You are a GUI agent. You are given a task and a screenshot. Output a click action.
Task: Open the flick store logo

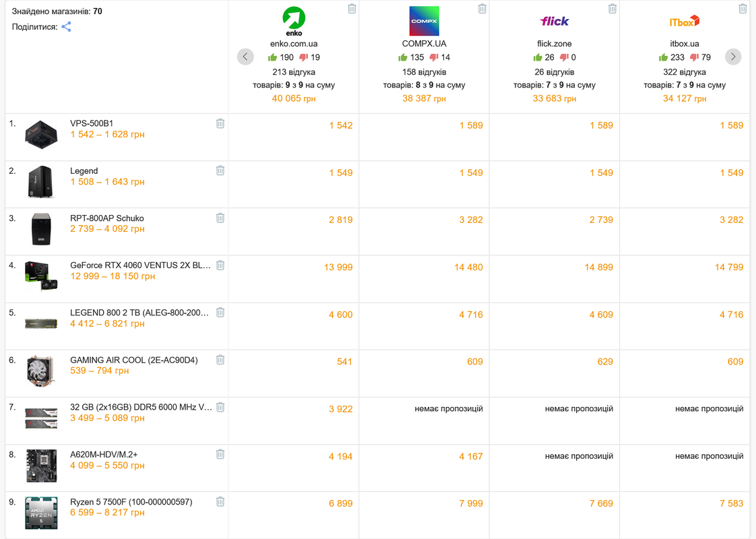(x=555, y=21)
